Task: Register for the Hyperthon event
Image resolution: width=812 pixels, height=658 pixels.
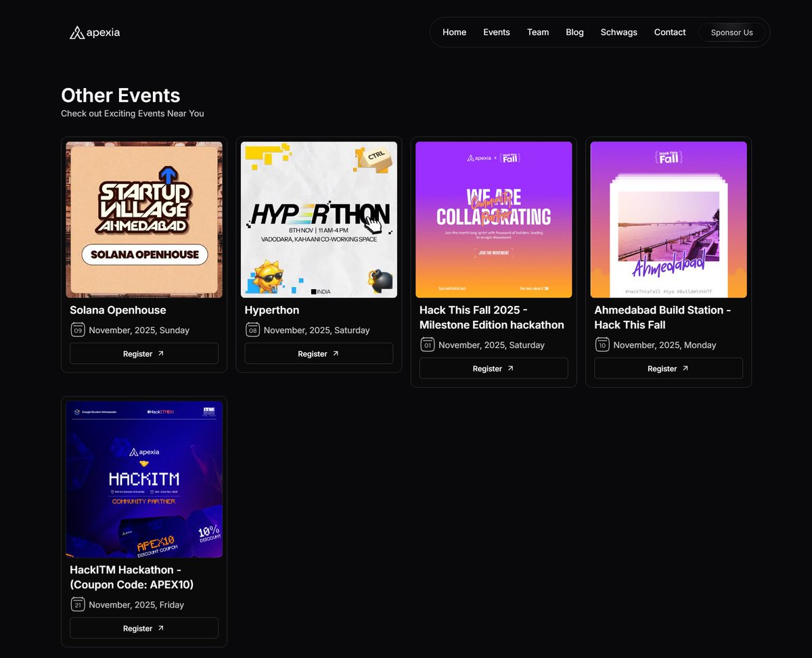Action: 319,353
